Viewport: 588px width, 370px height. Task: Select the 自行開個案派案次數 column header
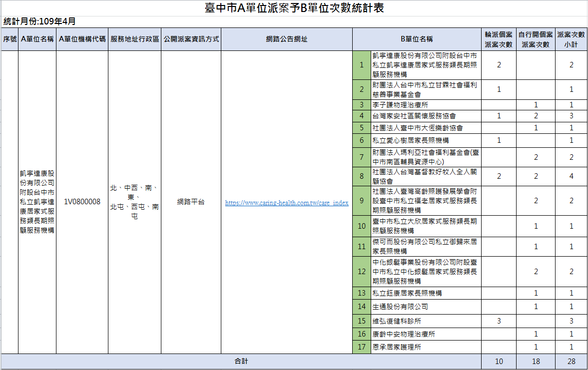(x=536, y=39)
